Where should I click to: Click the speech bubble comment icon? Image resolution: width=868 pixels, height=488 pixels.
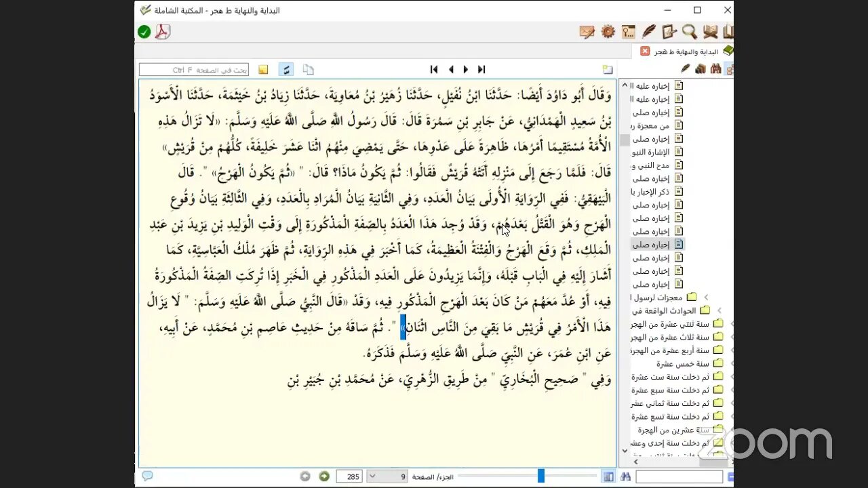(147, 476)
